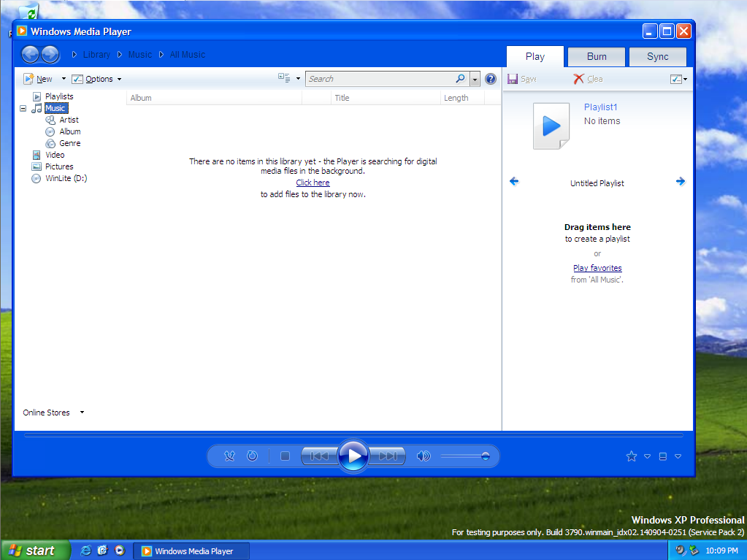747x560 pixels.
Task: Expand the Options dropdown arrow
Action: tap(119, 79)
